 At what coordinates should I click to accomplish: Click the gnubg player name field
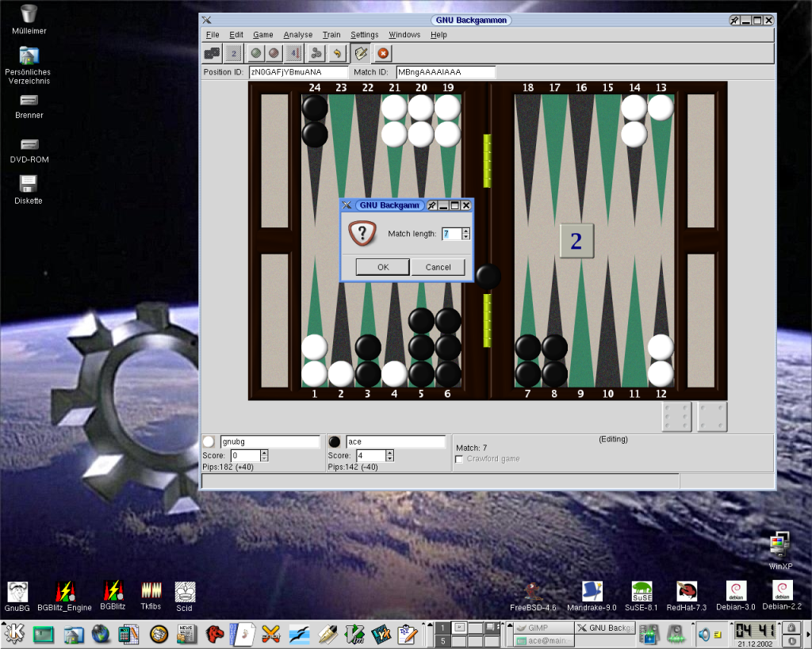pyautogui.click(x=270, y=441)
